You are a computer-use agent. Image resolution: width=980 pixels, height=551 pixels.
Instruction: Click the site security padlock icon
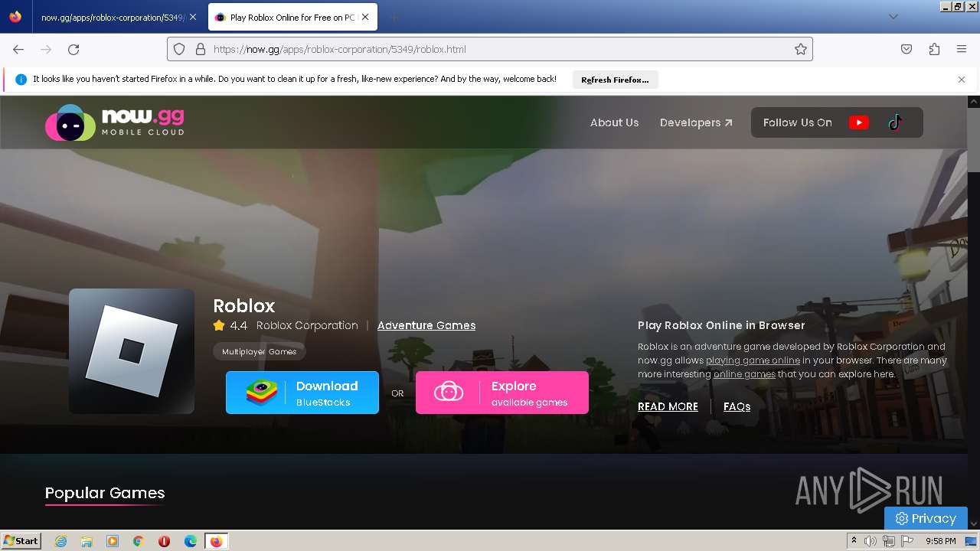point(201,49)
